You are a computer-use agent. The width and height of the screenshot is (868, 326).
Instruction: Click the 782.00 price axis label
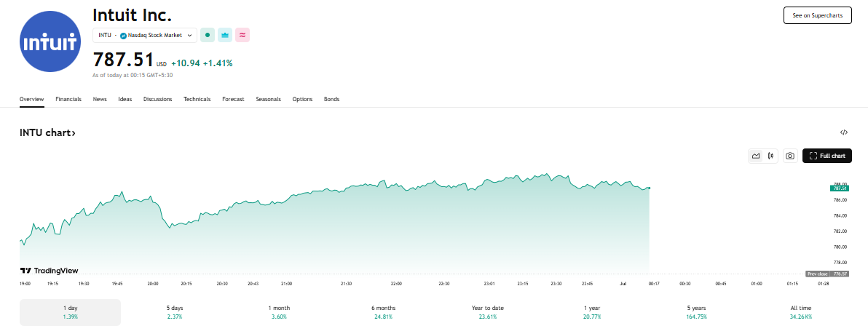tap(840, 231)
